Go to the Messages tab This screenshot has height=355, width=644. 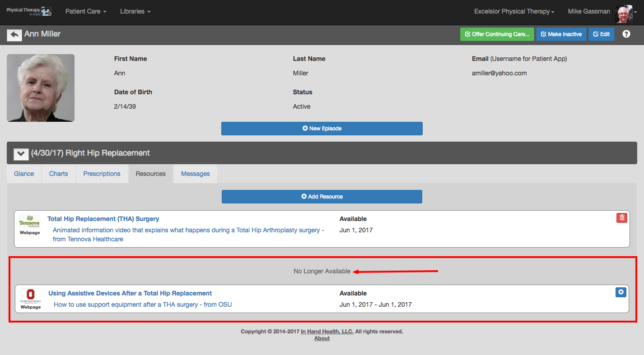point(196,174)
